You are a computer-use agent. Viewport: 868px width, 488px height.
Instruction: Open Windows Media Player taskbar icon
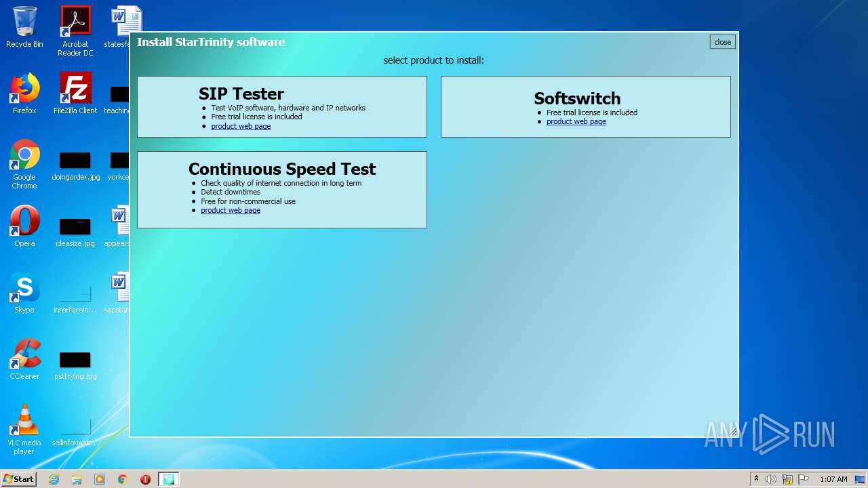[100, 479]
